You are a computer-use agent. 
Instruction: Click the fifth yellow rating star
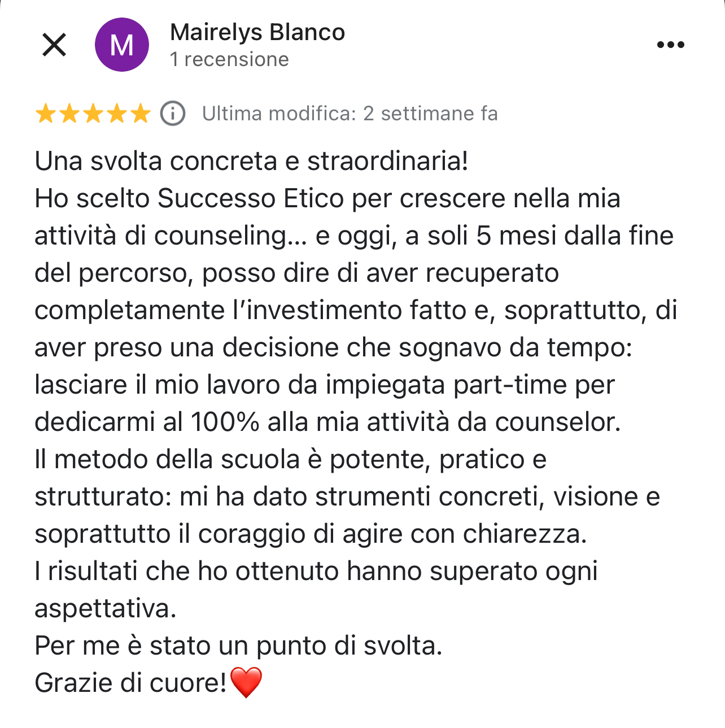pos(141,114)
